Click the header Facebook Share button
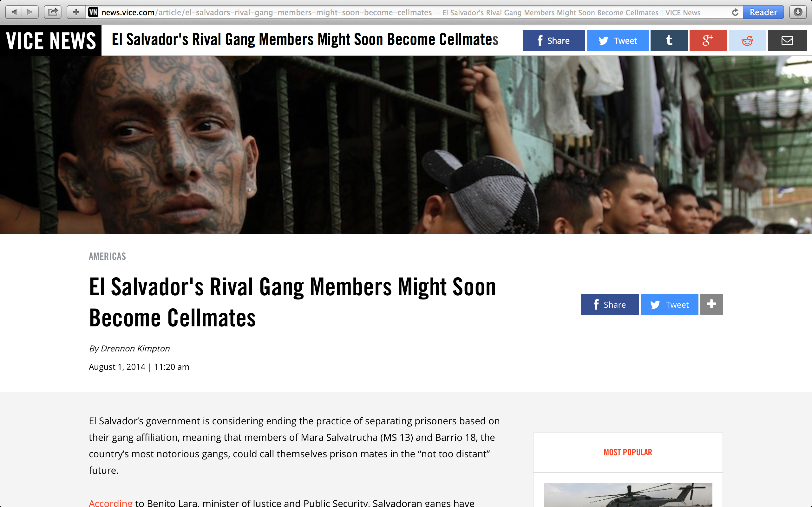This screenshot has height=507, width=812. coord(553,40)
